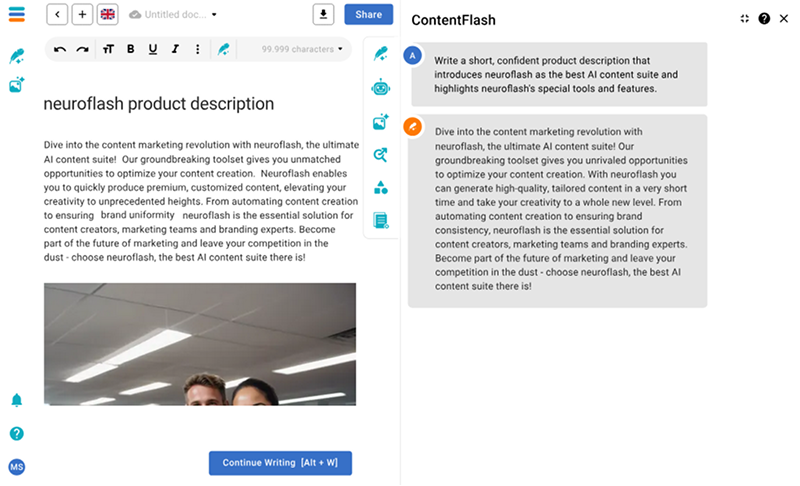The height and width of the screenshot is (486, 800).
Task: Undo the last edit
Action: (60, 49)
